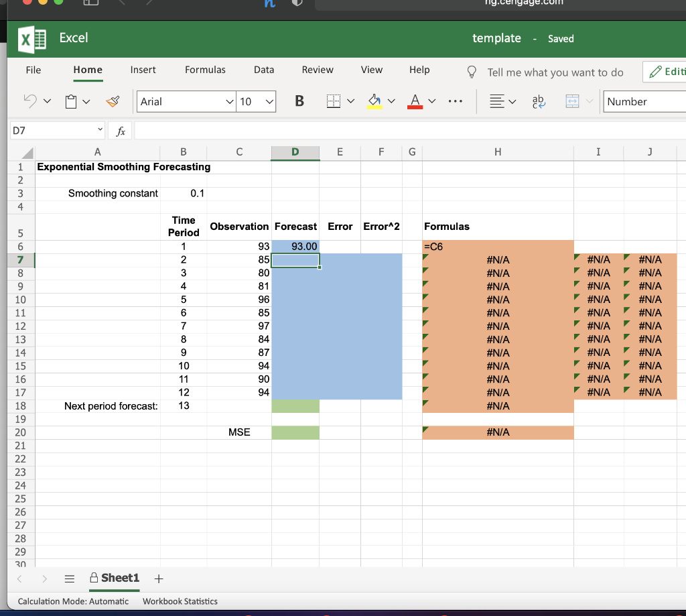Open the Data menu tab
Screen dimensions: 686x616
coord(263,70)
